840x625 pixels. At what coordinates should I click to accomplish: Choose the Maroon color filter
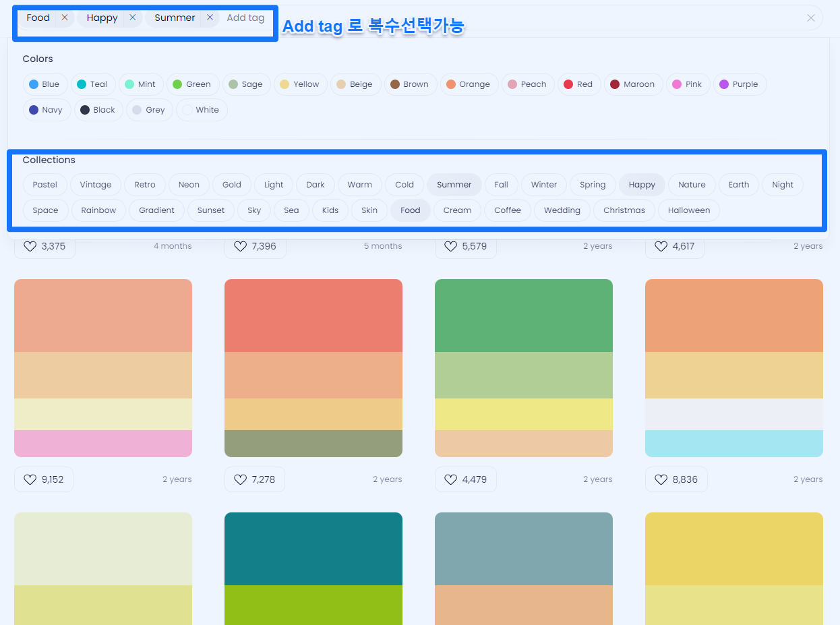(633, 84)
